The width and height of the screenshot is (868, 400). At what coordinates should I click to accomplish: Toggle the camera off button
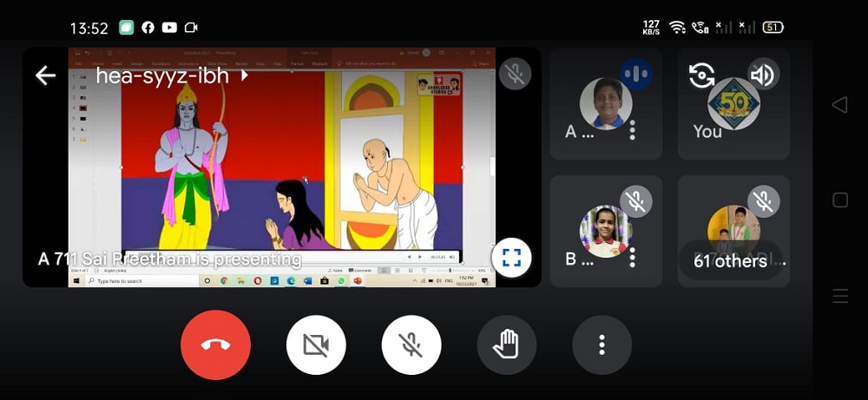point(316,345)
